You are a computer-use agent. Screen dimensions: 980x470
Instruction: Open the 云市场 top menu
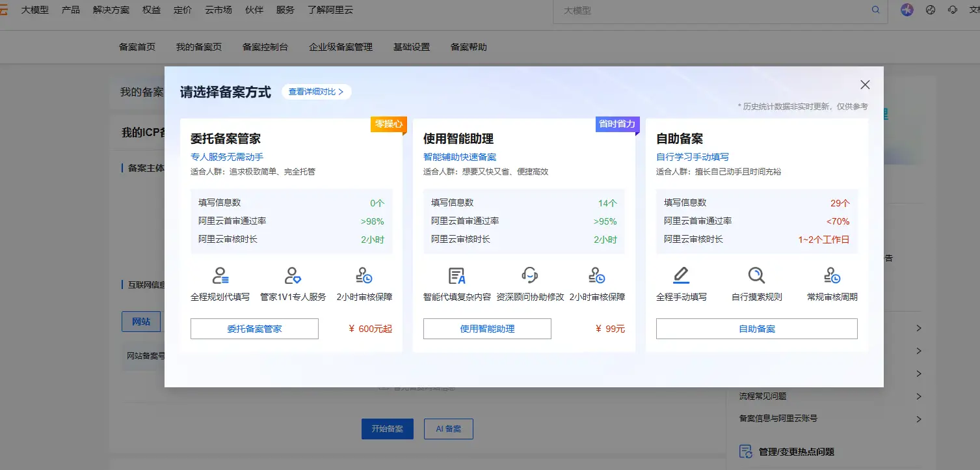tap(219, 10)
